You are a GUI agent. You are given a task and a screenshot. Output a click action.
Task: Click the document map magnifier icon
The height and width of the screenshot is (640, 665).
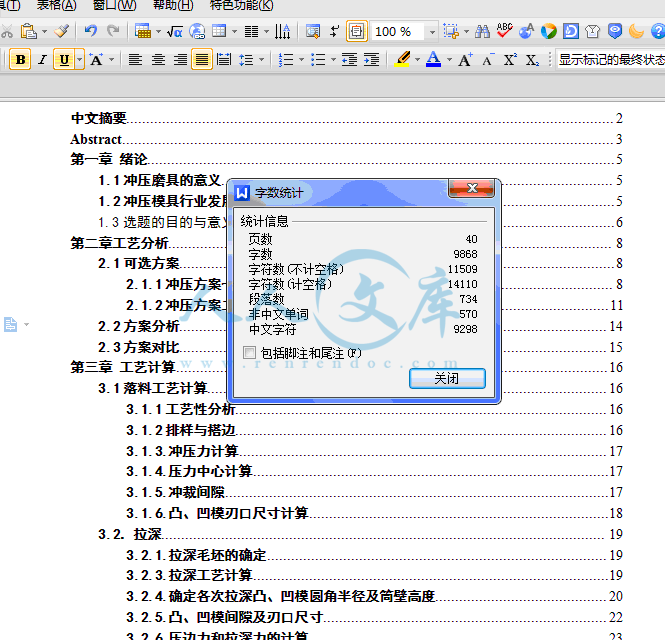tap(313, 31)
